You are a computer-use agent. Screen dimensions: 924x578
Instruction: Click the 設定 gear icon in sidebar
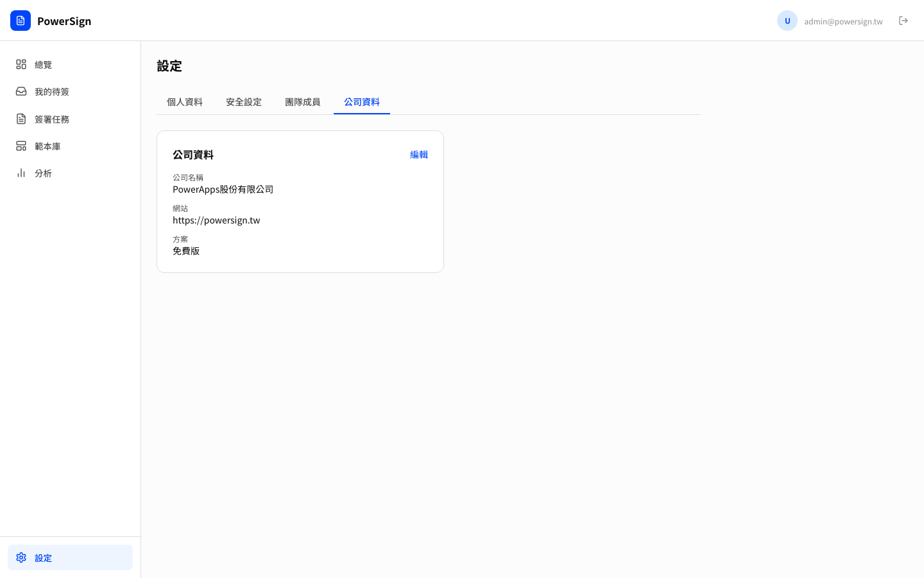[x=21, y=557]
